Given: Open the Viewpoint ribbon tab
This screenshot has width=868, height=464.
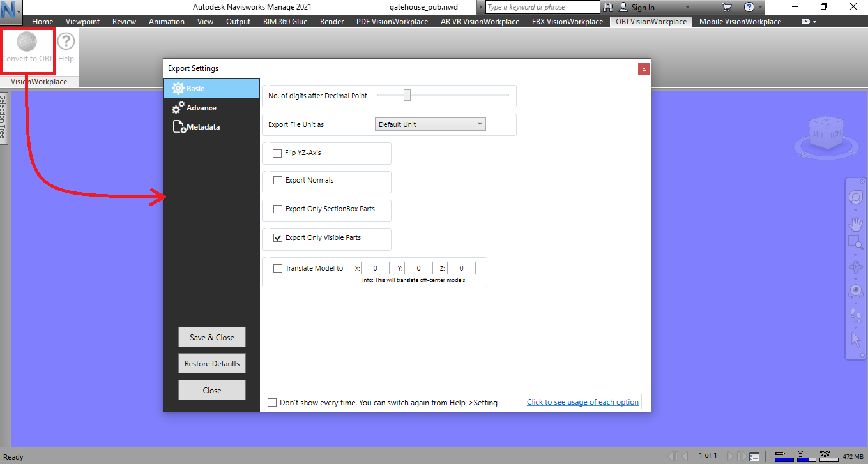Looking at the screenshot, I should click(83, 22).
